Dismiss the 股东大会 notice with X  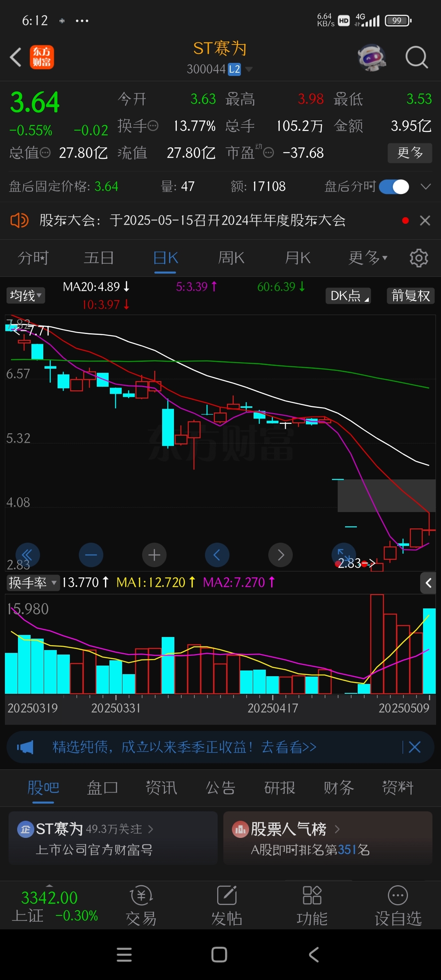pyautogui.click(x=425, y=220)
